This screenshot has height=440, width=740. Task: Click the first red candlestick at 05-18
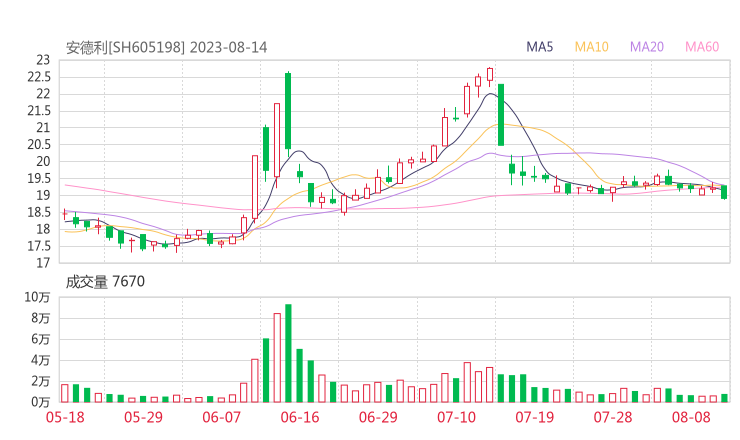[x=65, y=214]
